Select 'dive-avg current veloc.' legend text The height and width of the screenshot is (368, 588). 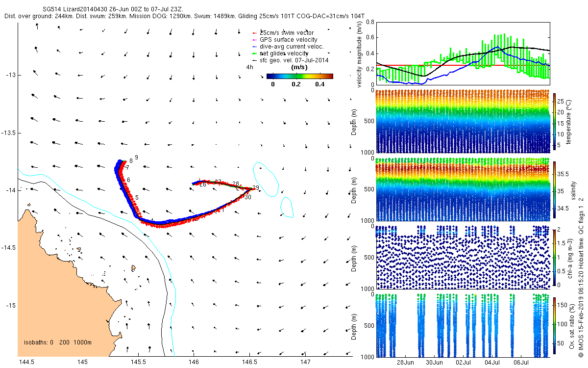(292, 47)
